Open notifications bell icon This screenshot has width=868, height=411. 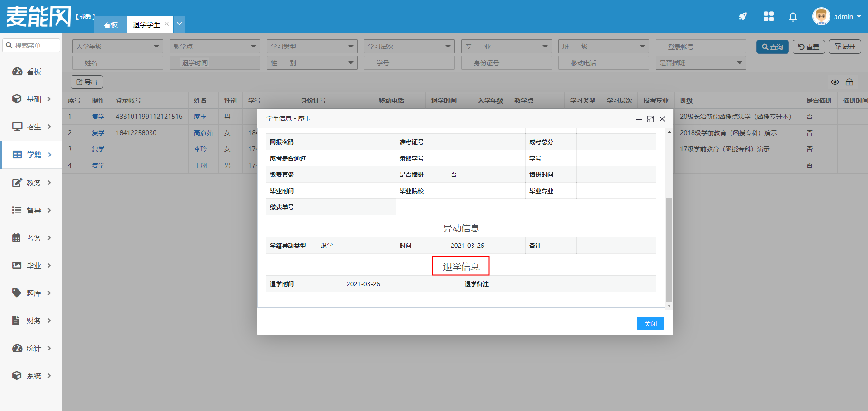pyautogui.click(x=793, y=17)
